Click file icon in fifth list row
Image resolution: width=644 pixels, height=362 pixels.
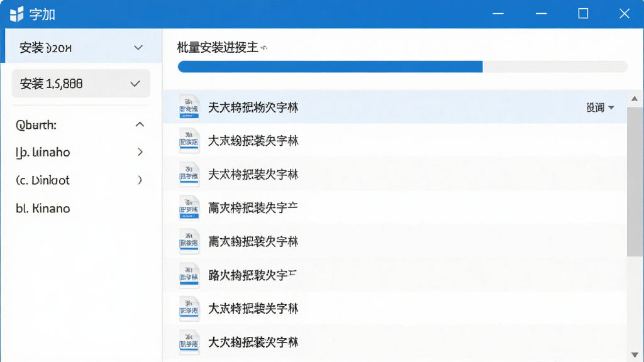189,242
